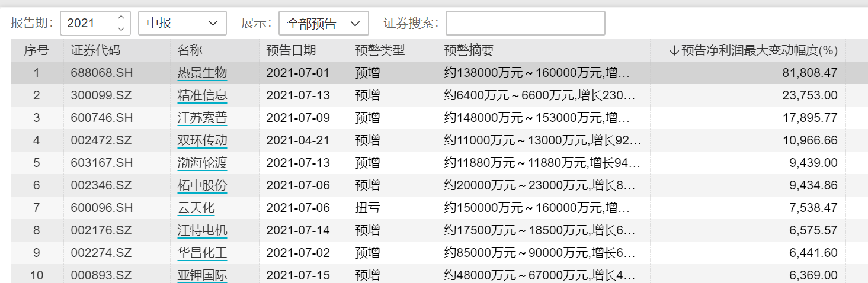Sort by the 预警类型 column header
This screenshot has height=283, width=868.
coord(392,50)
